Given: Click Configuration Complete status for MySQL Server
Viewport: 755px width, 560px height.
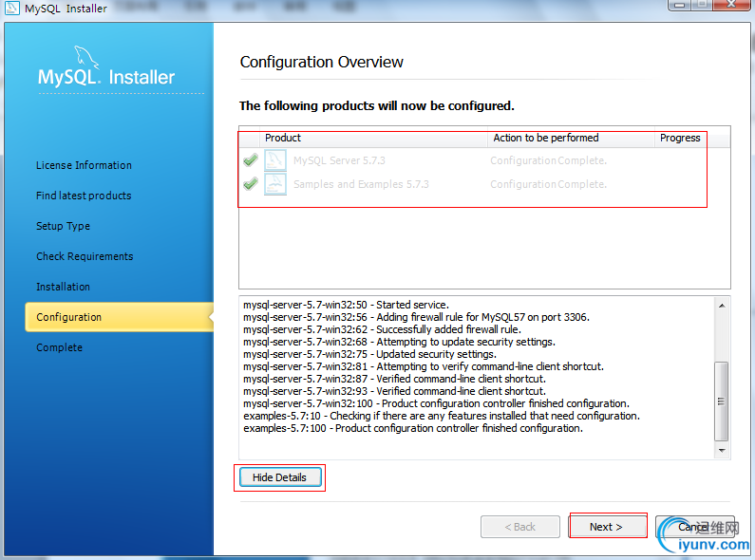Looking at the screenshot, I should [x=548, y=160].
